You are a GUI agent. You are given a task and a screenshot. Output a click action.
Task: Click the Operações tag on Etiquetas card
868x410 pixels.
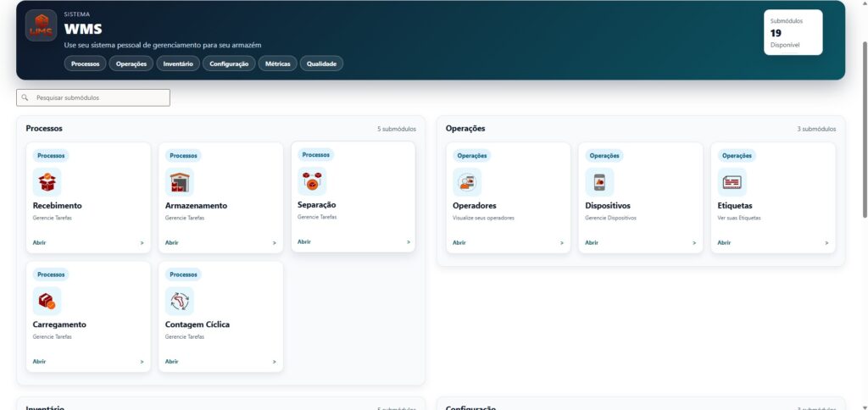737,156
